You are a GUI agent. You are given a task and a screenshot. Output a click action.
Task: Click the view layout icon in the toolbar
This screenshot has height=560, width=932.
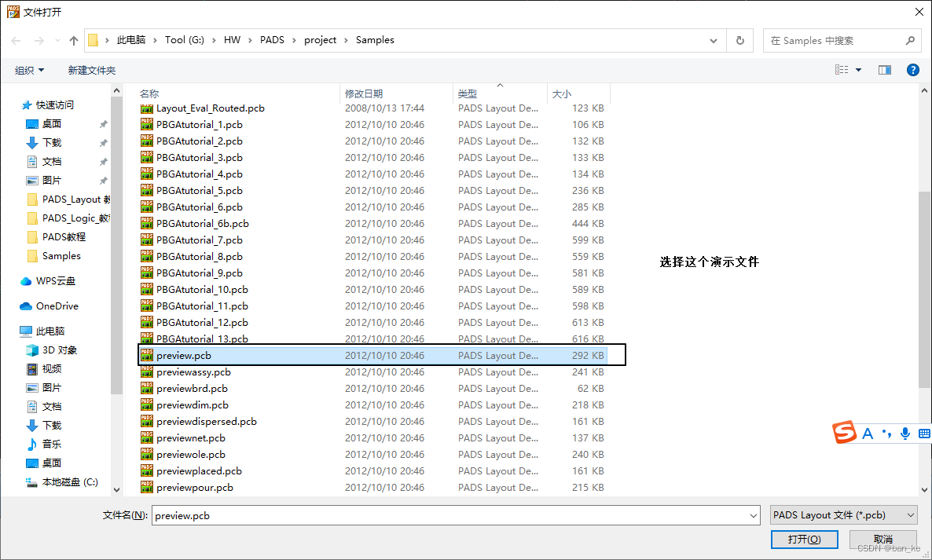click(x=842, y=69)
